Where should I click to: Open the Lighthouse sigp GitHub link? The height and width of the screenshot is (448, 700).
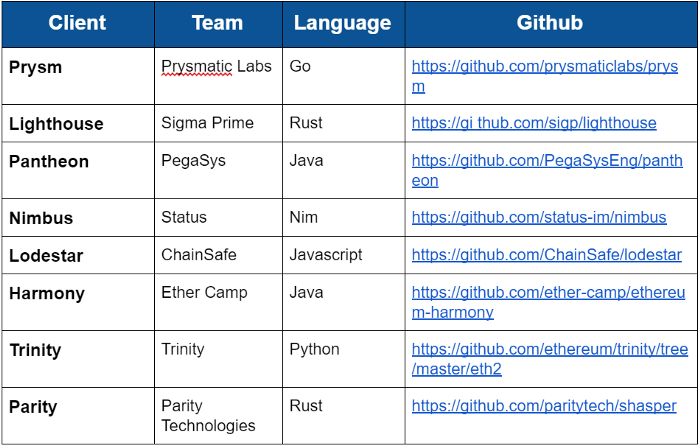(x=534, y=123)
